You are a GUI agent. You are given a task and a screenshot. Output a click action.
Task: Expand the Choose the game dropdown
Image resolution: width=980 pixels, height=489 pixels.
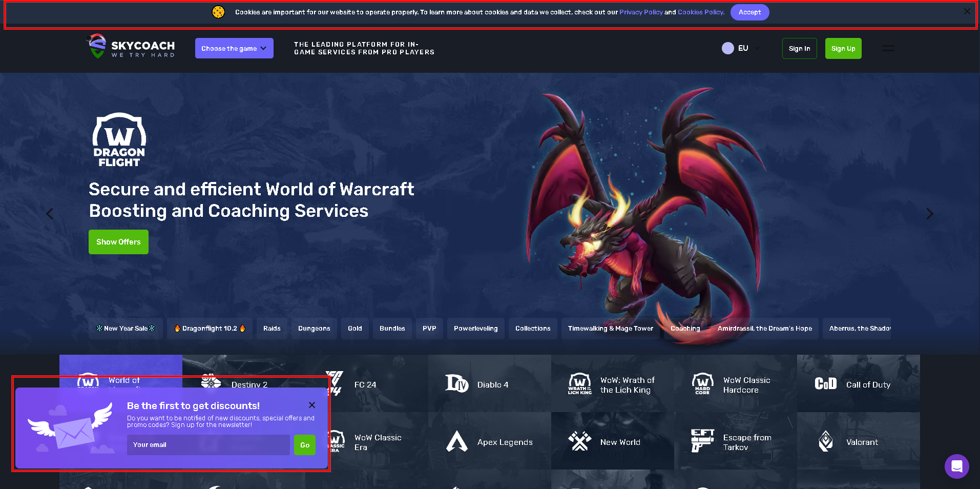click(x=234, y=48)
